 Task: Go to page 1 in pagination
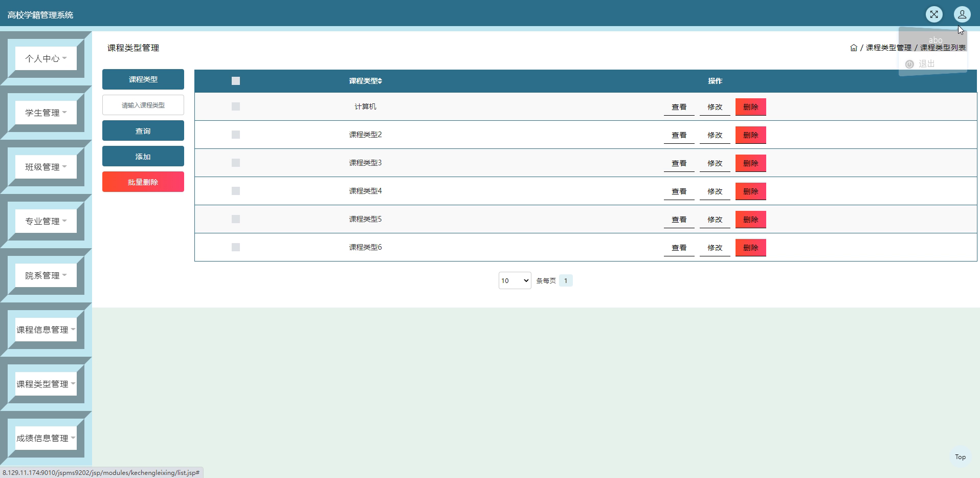coord(566,280)
